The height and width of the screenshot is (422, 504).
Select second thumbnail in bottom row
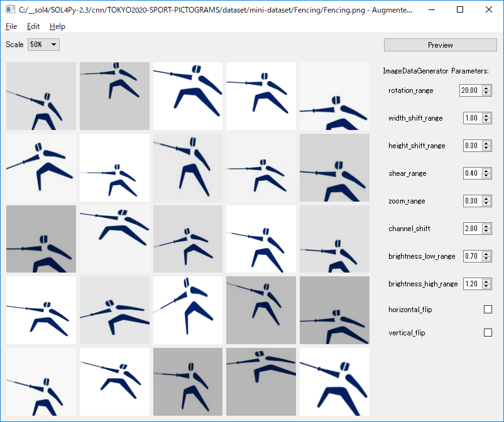coord(114,382)
